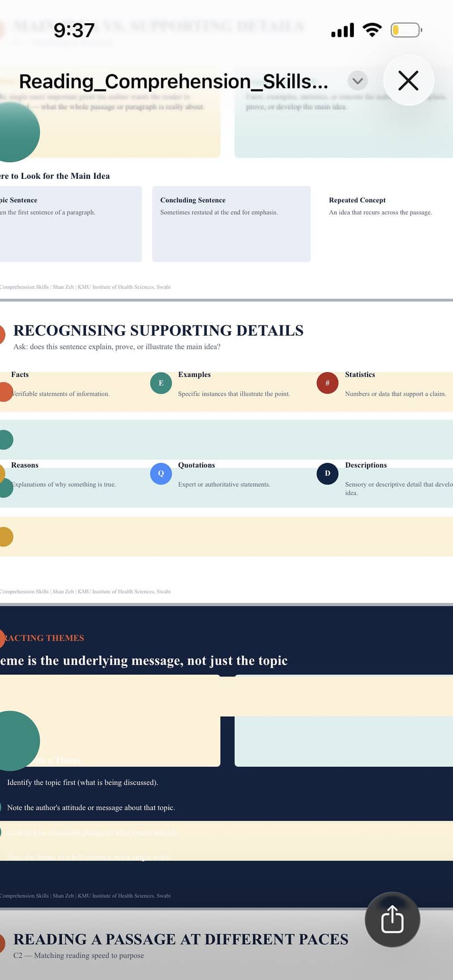Click the green E icon beside Examples

pyautogui.click(x=161, y=383)
